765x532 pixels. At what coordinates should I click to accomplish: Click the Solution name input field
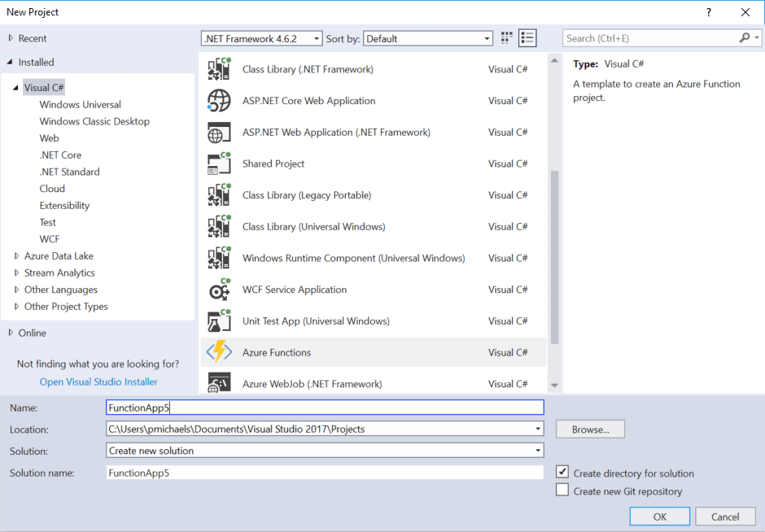[325, 473]
